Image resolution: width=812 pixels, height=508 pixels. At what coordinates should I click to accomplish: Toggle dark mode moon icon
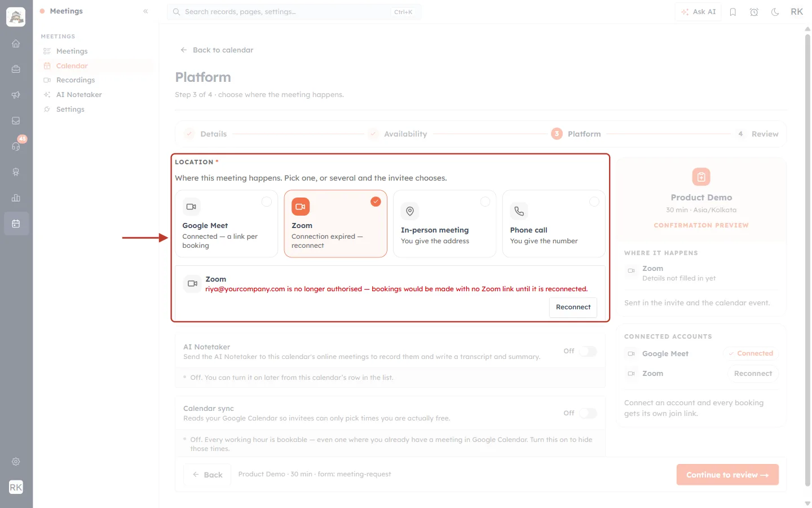775,12
